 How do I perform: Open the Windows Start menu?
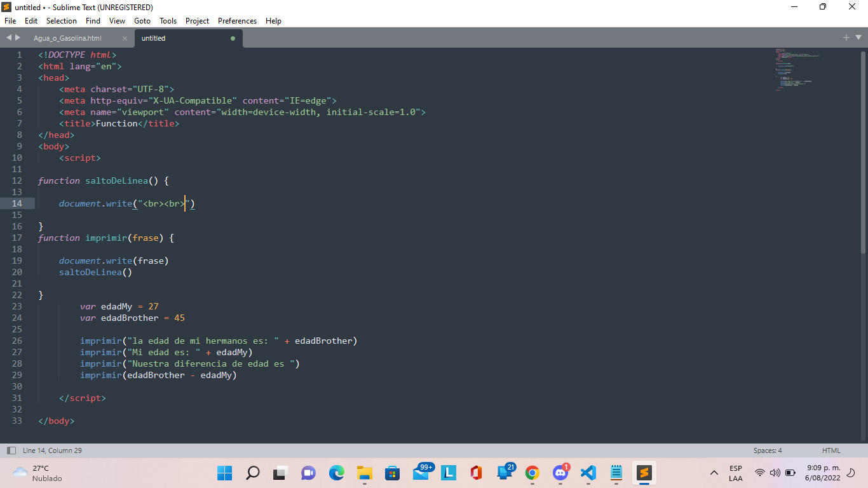(225, 473)
